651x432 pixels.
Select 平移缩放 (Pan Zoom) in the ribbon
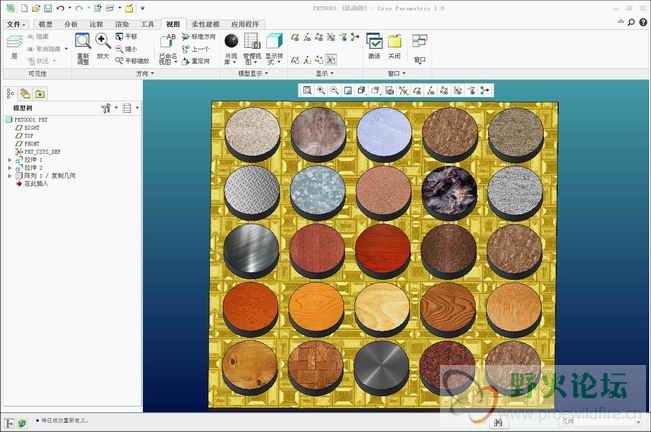132,61
